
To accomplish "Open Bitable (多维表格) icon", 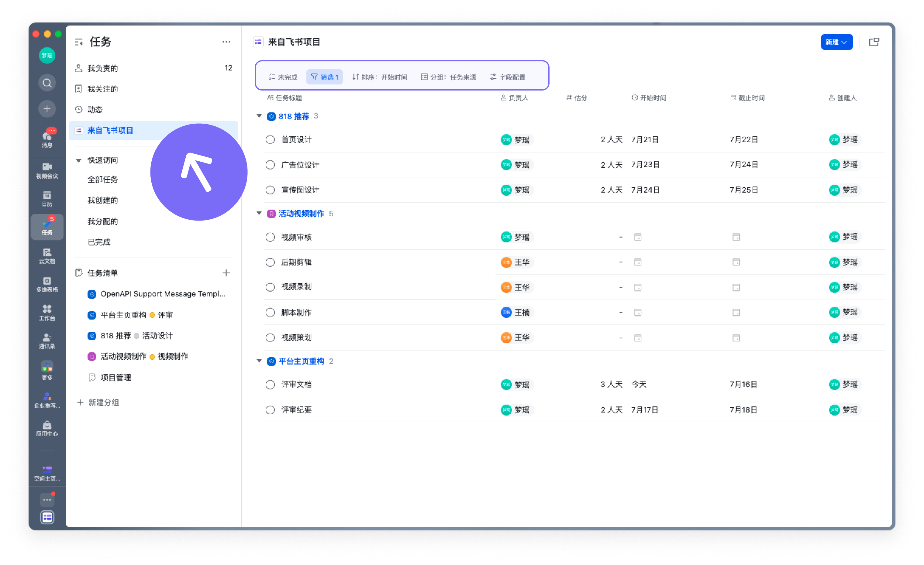I will (x=47, y=284).
